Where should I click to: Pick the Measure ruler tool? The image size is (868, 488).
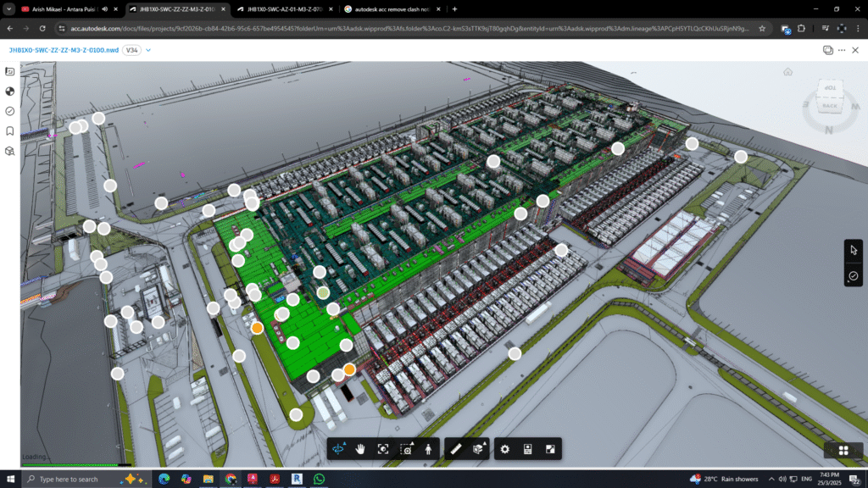point(456,449)
